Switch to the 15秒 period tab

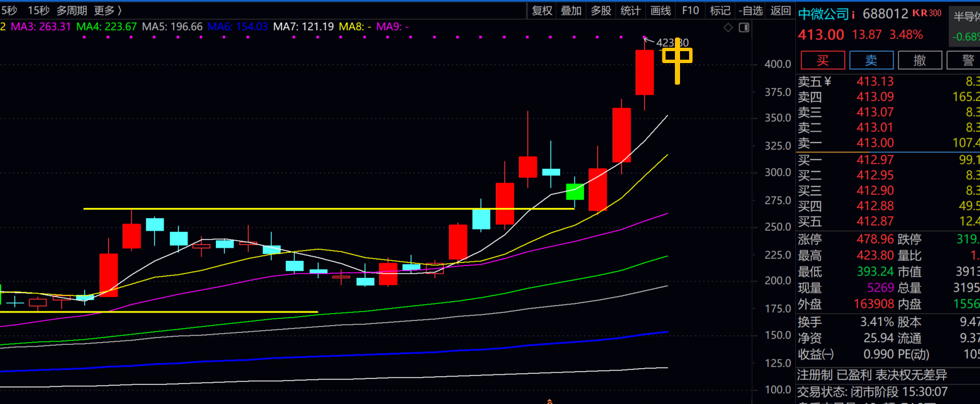point(39,10)
